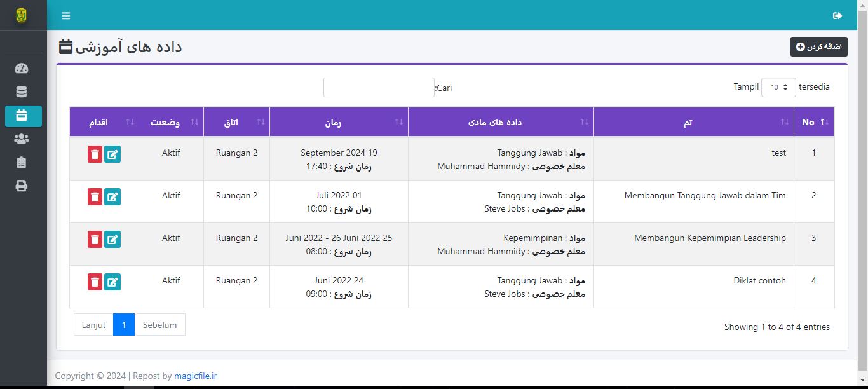Open the clipboard sidebar icon
Screen dimensions: 868x389
tap(22, 163)
